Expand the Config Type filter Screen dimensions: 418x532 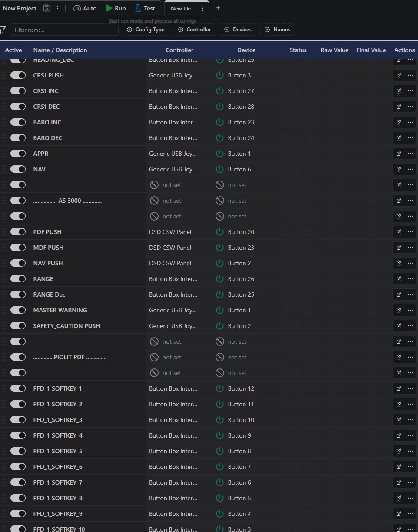click(x=146, y=30)
